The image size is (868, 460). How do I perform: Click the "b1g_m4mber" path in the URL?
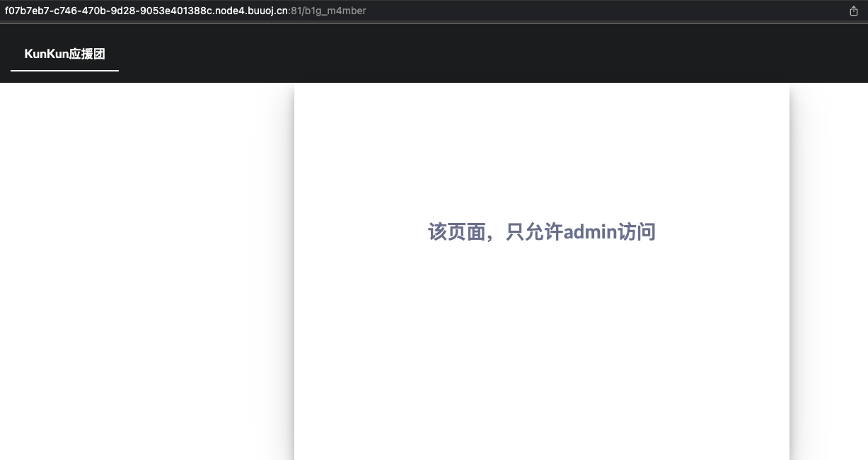pyautogui.click(x=337, y=11)
